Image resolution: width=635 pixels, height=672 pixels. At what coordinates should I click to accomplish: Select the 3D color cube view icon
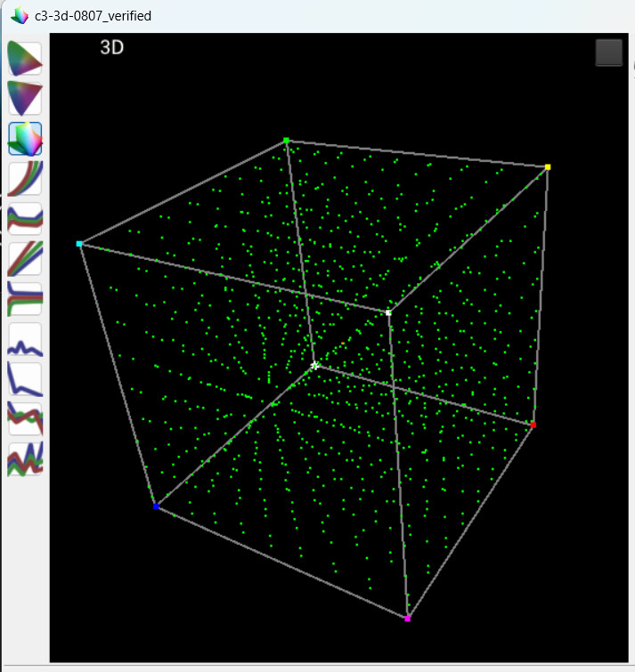click(x=25, y=139)
